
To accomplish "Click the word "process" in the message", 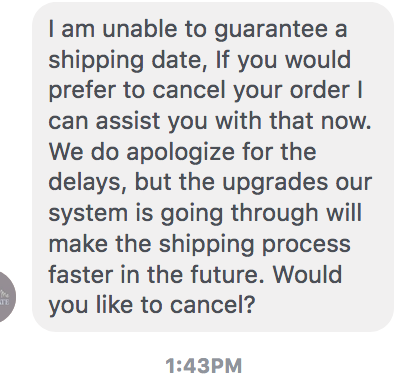I will click(x=306, y=244).
